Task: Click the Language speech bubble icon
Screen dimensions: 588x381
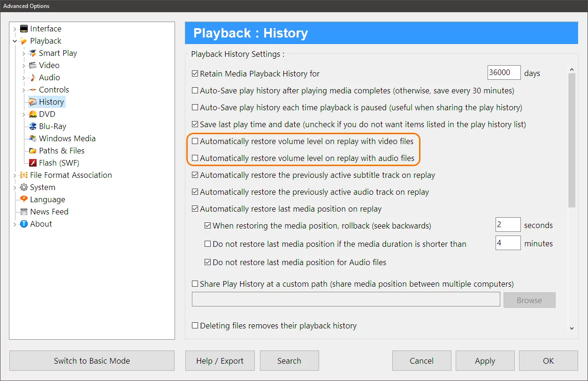Action: [x=23, y=199]
